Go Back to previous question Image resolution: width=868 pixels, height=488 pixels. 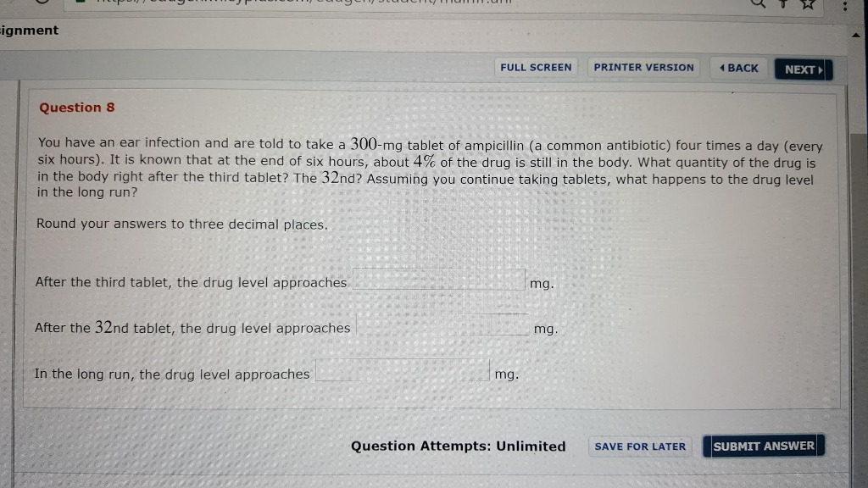click(x=738, y=68)
